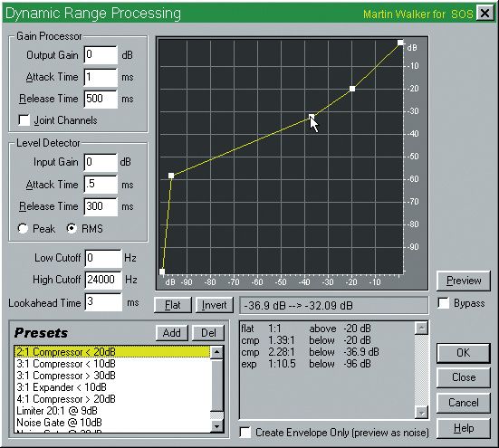Click the Flat button
The width and height of the screenshot is (499, 448).
[x=173, y=305]
